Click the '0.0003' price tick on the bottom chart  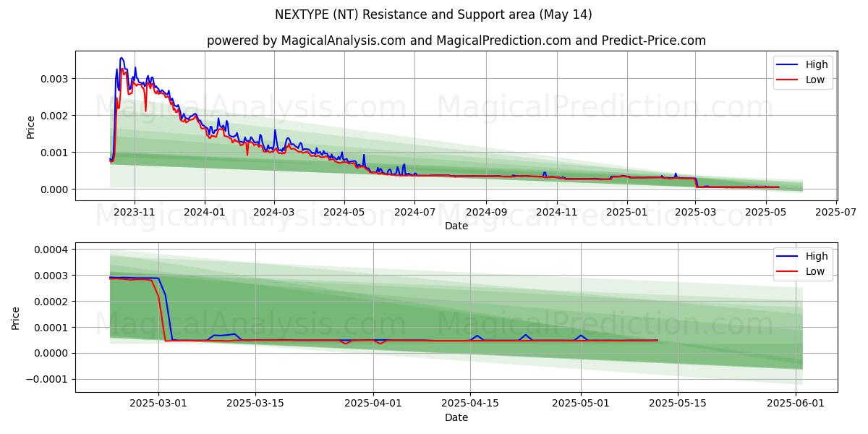52,276
